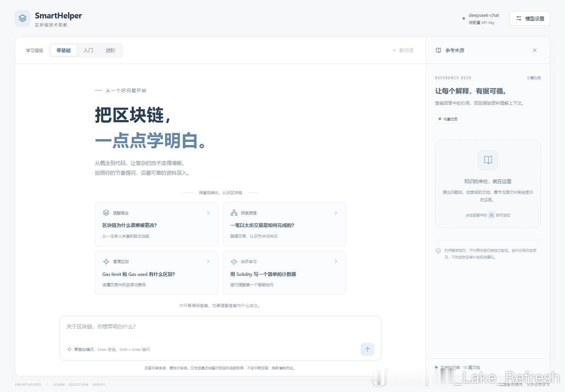Open the Gas limit 和 Gas used card chevron

[208, 261]
